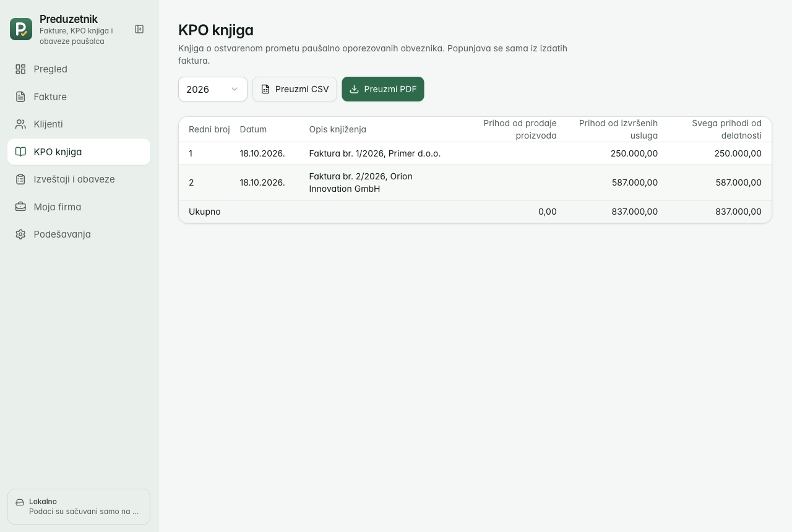Open Podešavanja settings page

(x=79, y=234)
